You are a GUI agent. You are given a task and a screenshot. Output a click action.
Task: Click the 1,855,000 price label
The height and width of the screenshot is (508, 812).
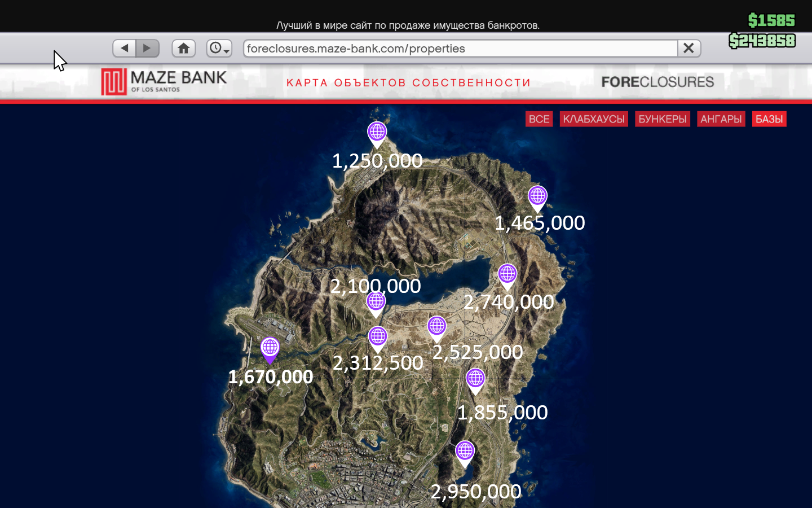502,413
